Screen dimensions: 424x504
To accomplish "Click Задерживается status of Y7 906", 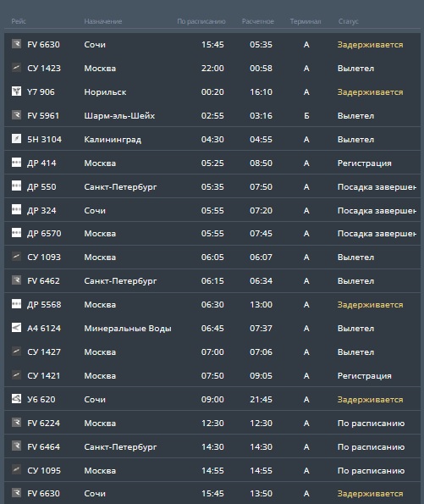I will pos(370,92).
